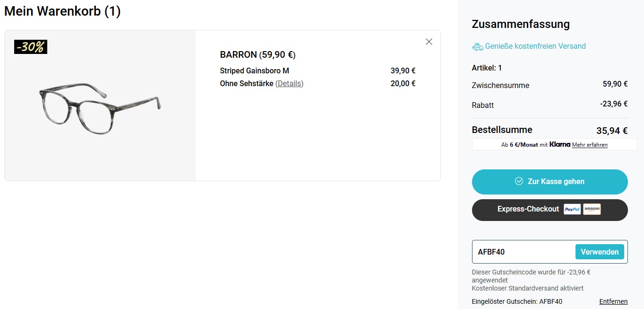Click the Genieße kostenfreien Versand text
The width and height of the screenshot is (644, 309).
(535, 46)
